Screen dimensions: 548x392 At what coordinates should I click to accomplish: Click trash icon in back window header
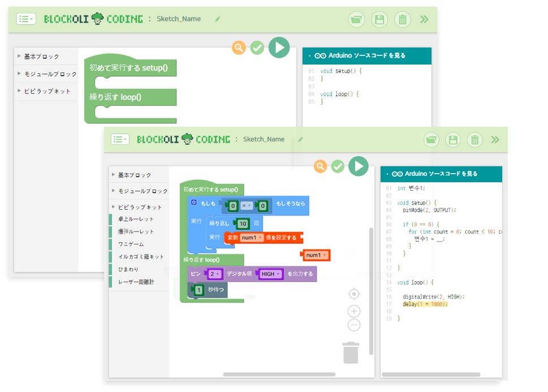point(403,19)
